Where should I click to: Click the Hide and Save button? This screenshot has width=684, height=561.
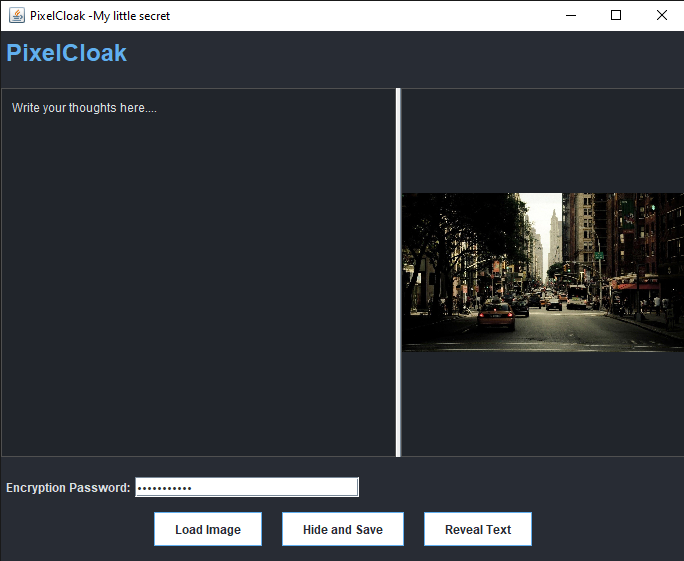(342, 529)
